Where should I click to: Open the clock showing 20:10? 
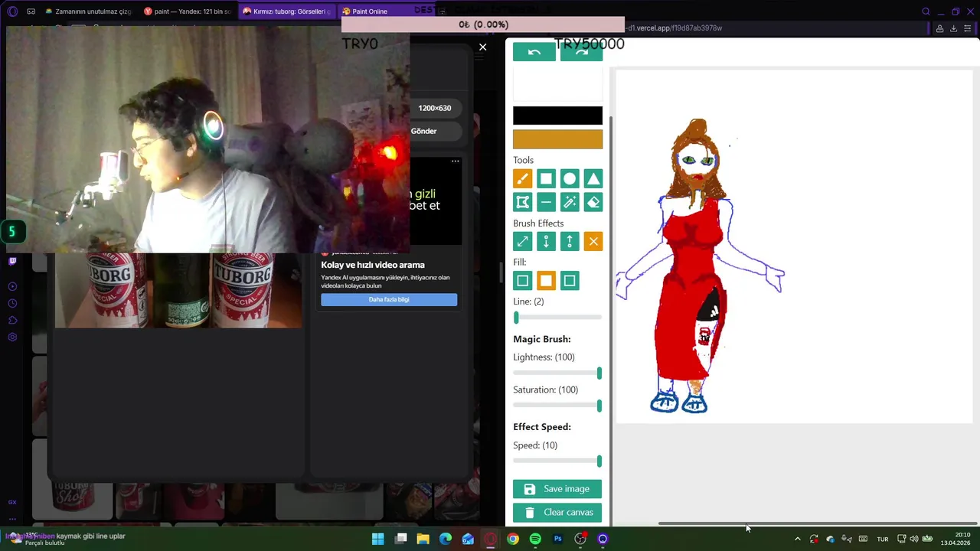957,539
